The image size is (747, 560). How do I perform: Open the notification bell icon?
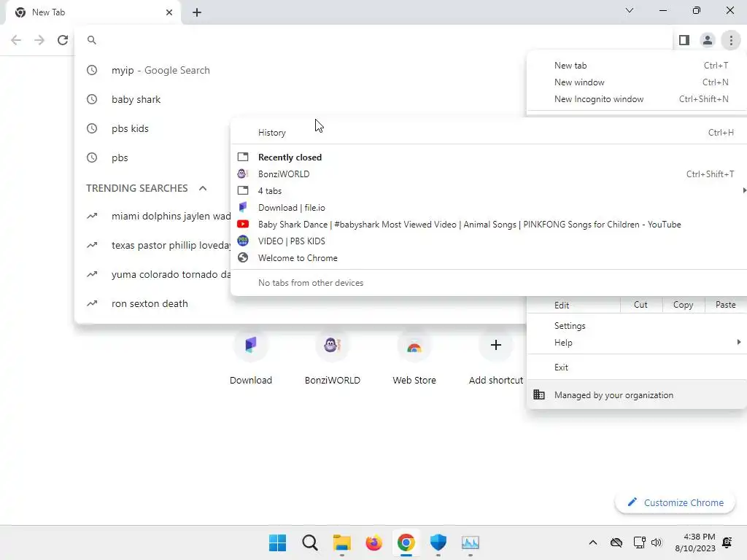click(x=727, y=542)
